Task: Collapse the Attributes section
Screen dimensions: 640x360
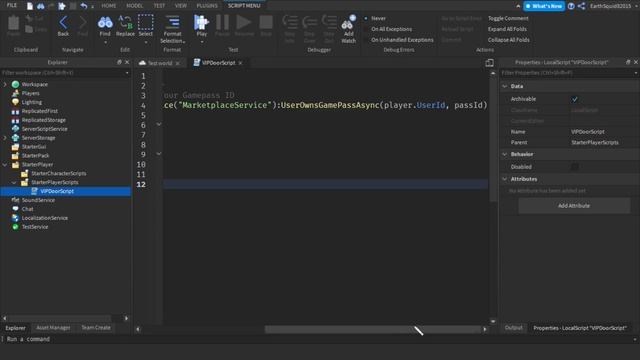Action: (x=505, y=179)
